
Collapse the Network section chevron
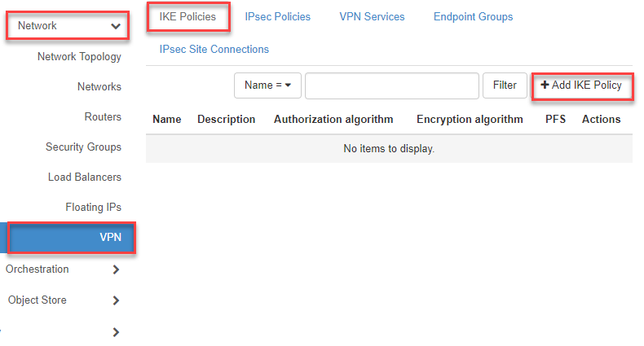pos(116,26)
